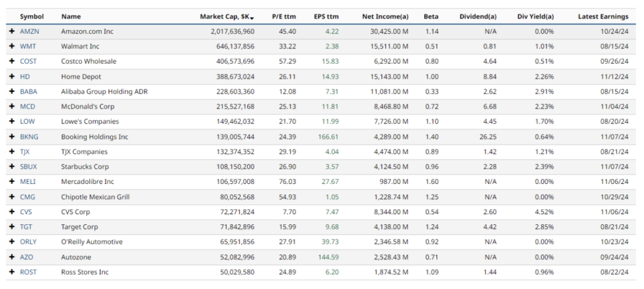Open the CMG symbol link
The width and height of the screenshot is (644, 289).
click(28, 197)
